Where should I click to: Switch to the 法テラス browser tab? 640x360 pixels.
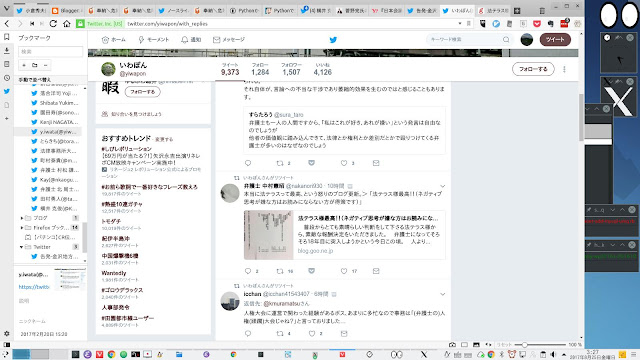(494, 11)
